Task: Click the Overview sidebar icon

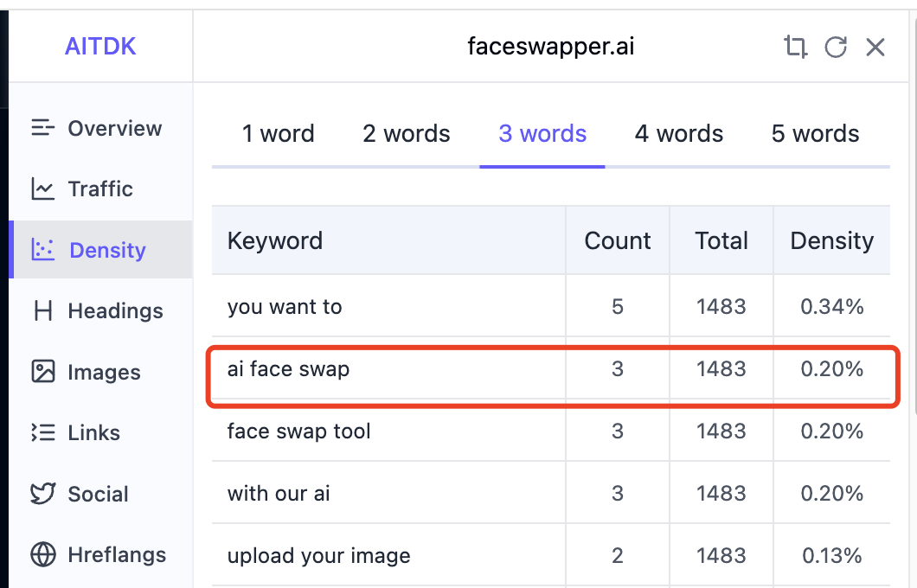Action: [x=42, y=127]
